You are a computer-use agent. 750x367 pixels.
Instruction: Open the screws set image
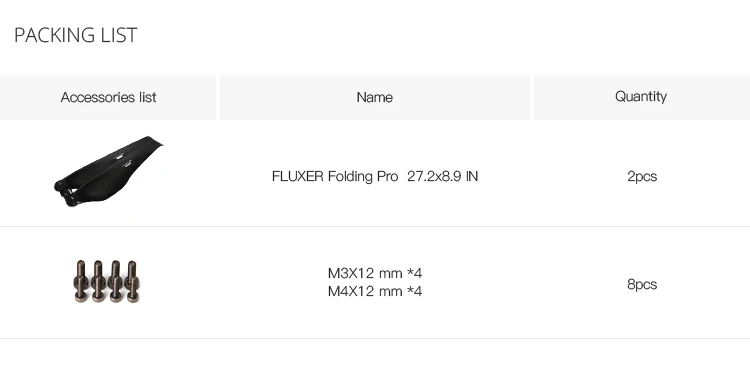pyautogui.click(x=108, y=281)
